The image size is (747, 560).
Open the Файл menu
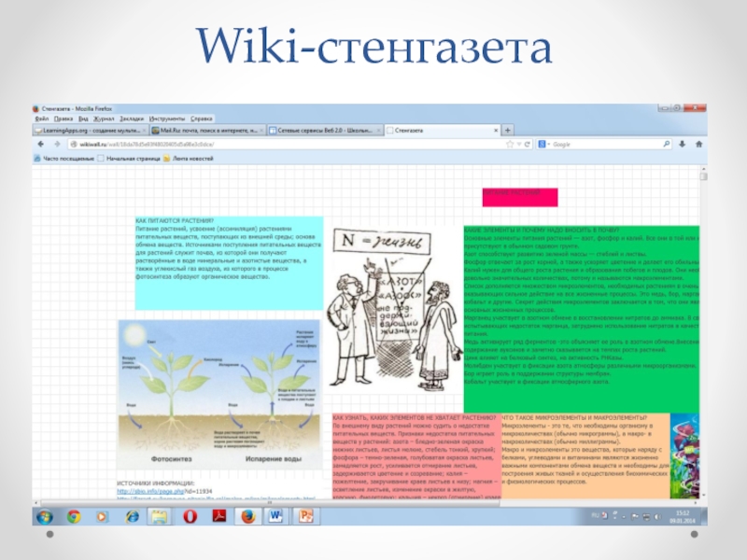pos(42,119)
